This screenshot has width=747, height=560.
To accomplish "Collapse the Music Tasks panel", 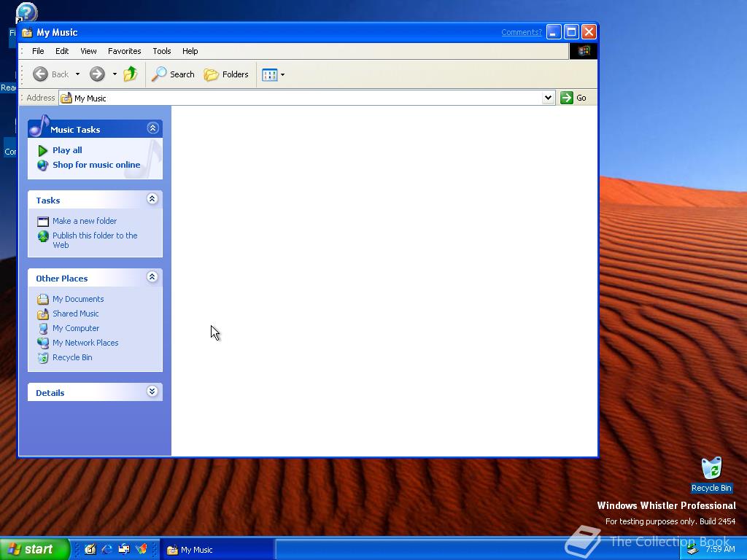I will [152, 128].
